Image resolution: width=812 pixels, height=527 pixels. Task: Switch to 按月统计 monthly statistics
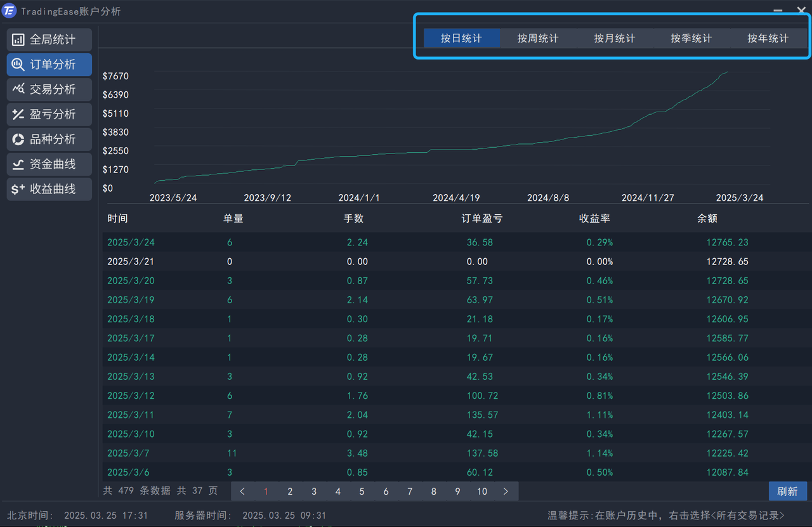tap(614, 39)
